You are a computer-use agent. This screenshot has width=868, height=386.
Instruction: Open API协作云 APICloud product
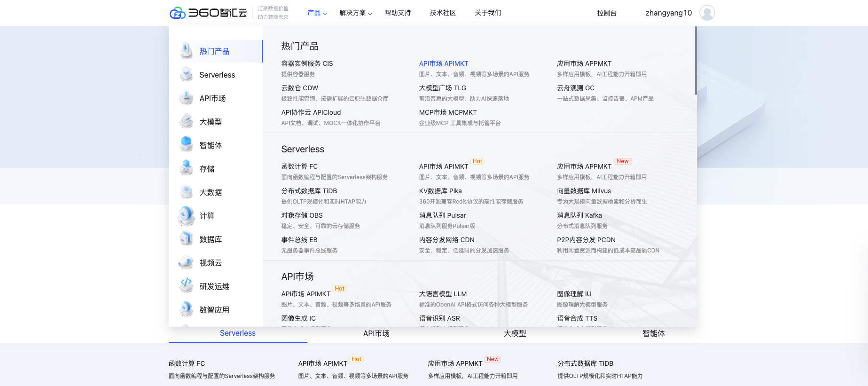click(311, 112)
